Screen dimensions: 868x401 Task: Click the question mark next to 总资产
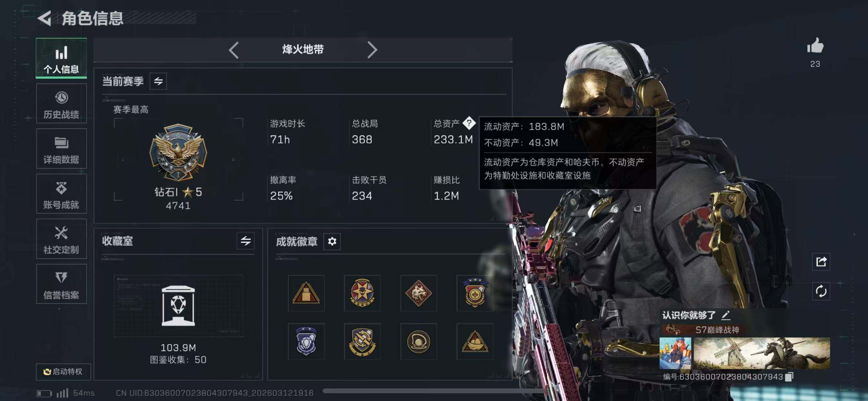coord(469,123)
